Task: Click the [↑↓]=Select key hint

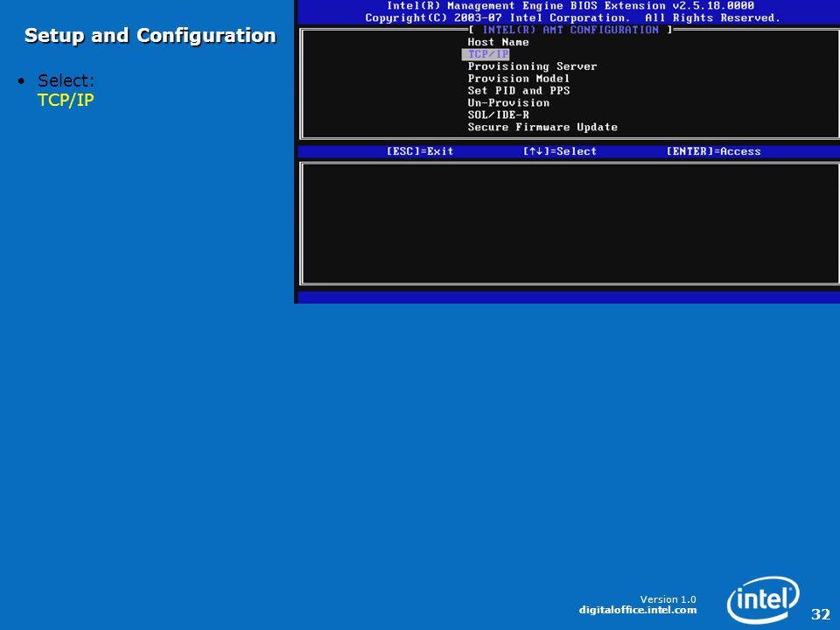Action: pos(559,151)
